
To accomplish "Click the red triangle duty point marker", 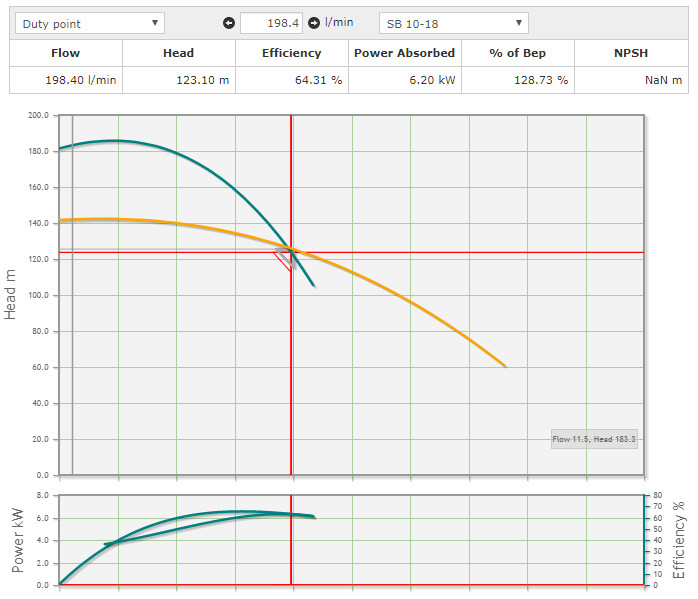I will (x=284, y=260).
